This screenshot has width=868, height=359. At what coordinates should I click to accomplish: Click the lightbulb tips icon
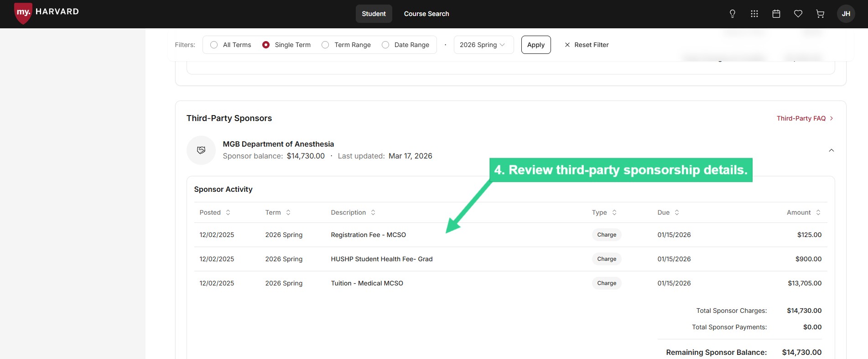pyautogui.click(x=733, y=14)
